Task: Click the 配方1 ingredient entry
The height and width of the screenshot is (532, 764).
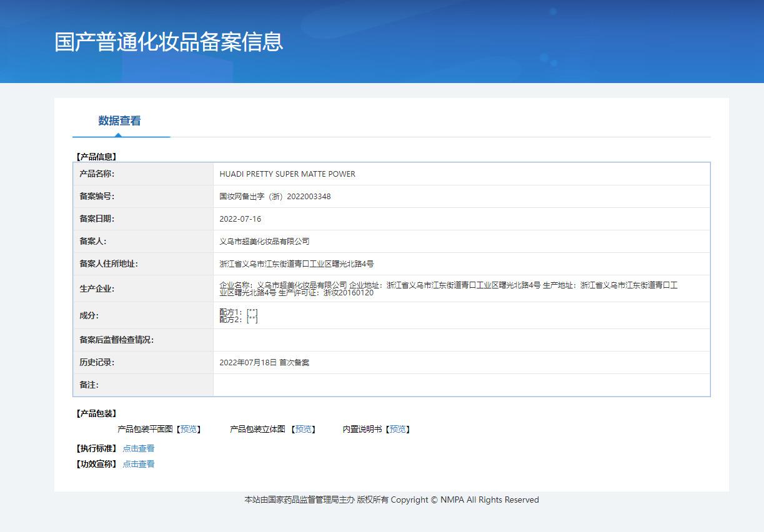Action: 239,312
